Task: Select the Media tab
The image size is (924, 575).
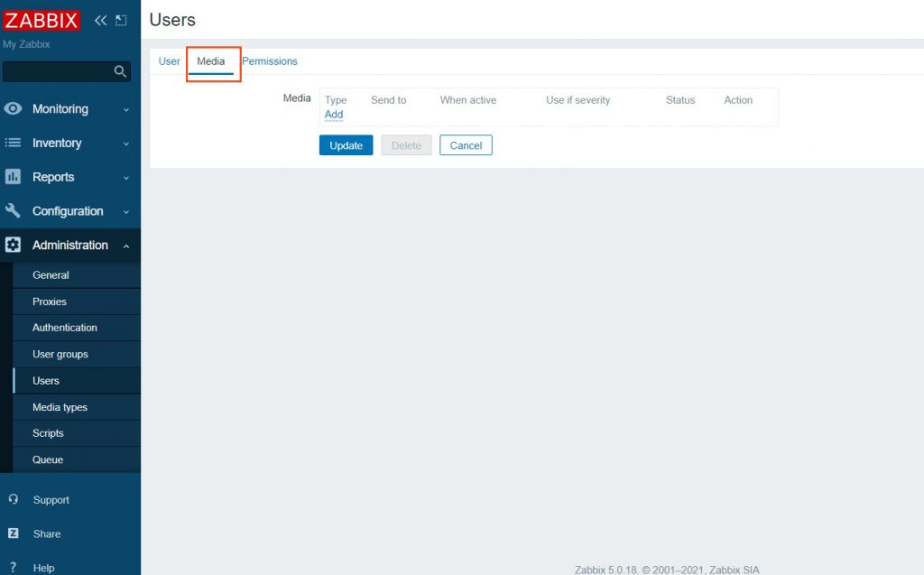Action: pos(211,61)
